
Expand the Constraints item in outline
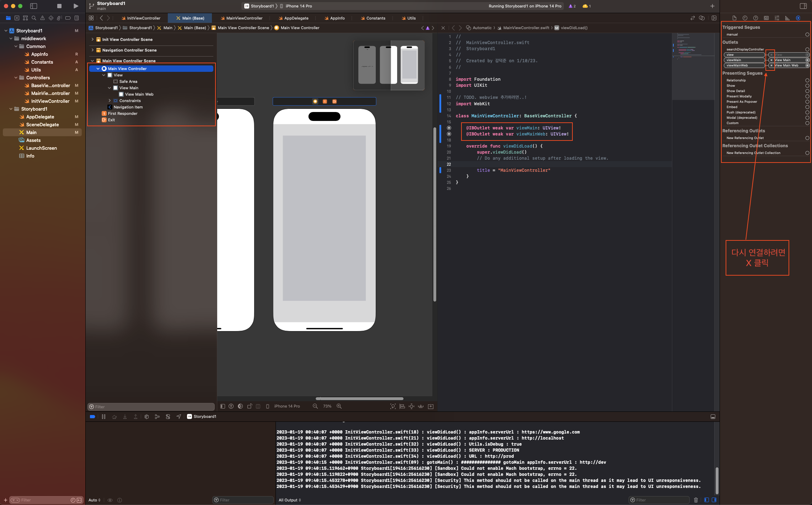pyautogui.click(x=109, y=101)
